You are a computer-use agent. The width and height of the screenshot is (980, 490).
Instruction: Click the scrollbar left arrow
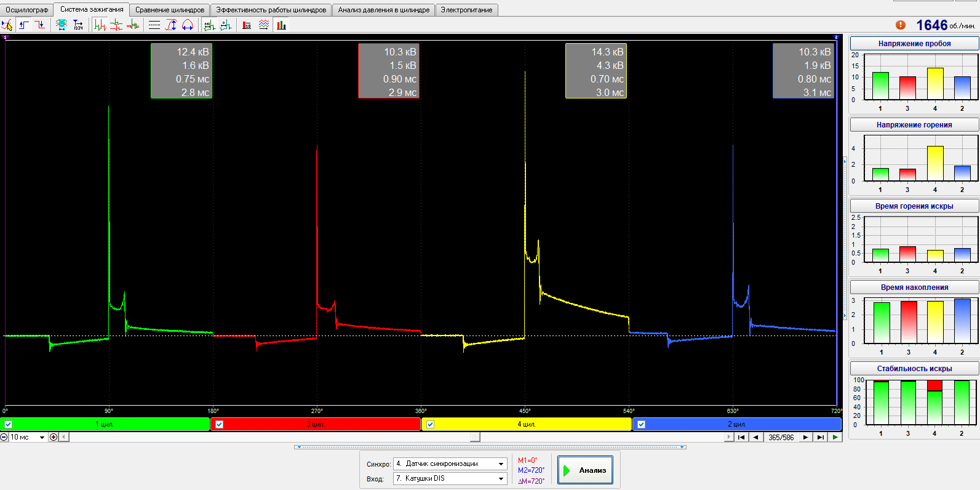click(64, 437)
